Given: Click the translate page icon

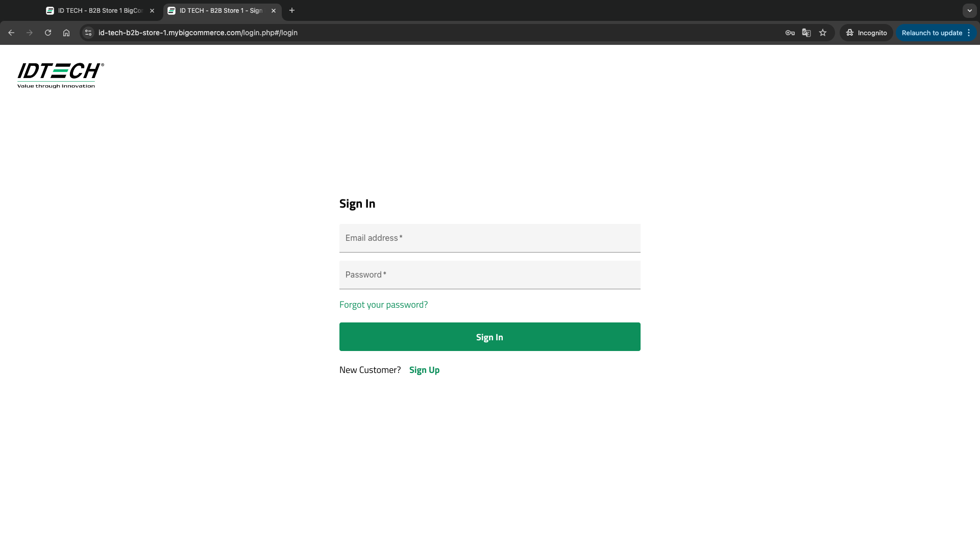Looking at the screenshot, I should (x=806, y=33).
